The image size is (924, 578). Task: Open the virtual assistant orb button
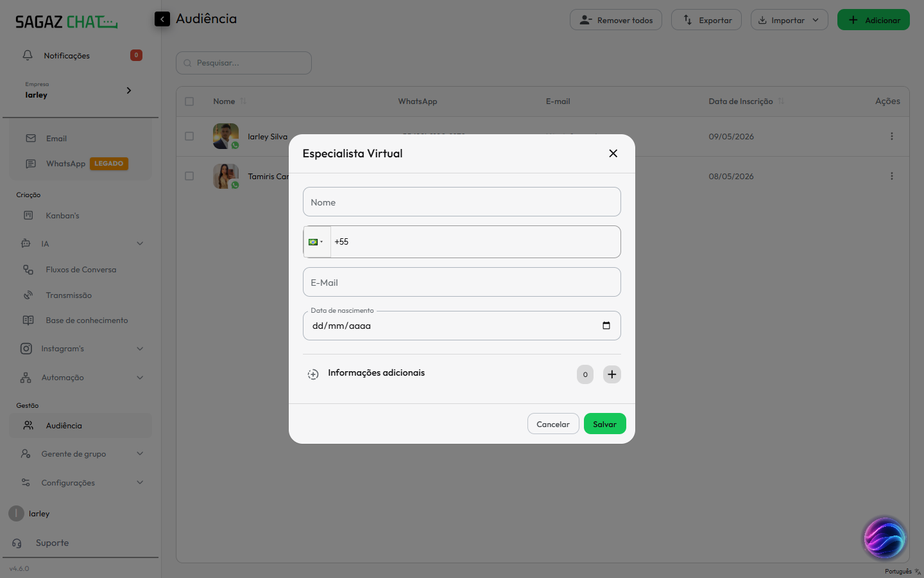pyautogui.click(x=884, y=538)
